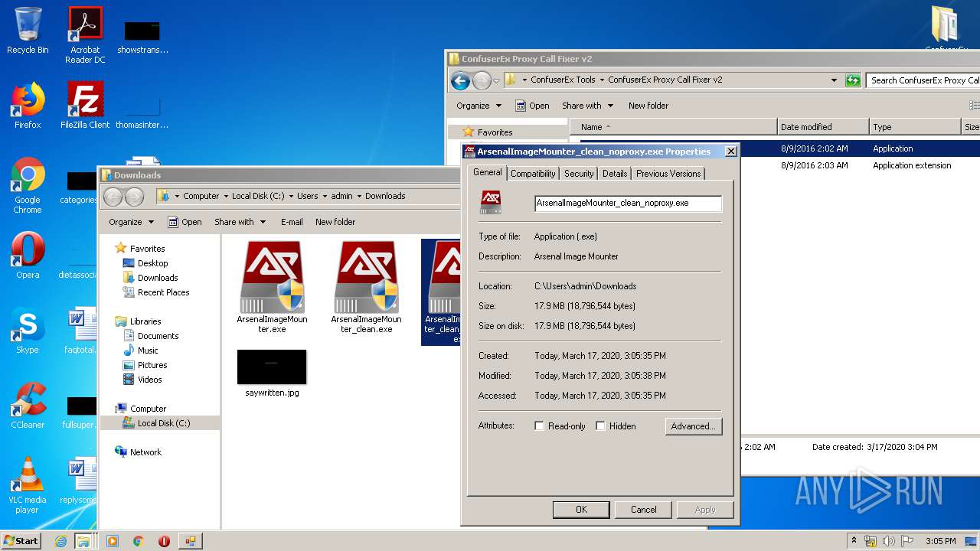
Task: Click volume icon in system tray
Action: pos(887,541)
